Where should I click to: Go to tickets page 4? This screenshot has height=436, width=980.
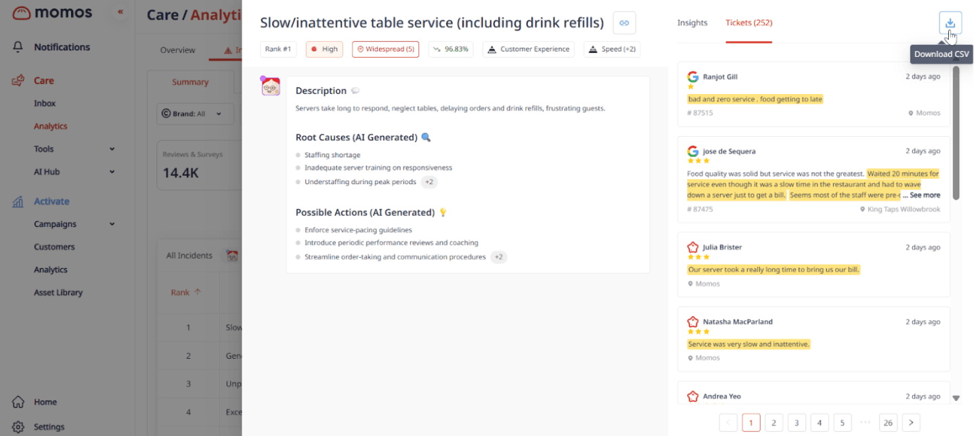tap(820, 422)
